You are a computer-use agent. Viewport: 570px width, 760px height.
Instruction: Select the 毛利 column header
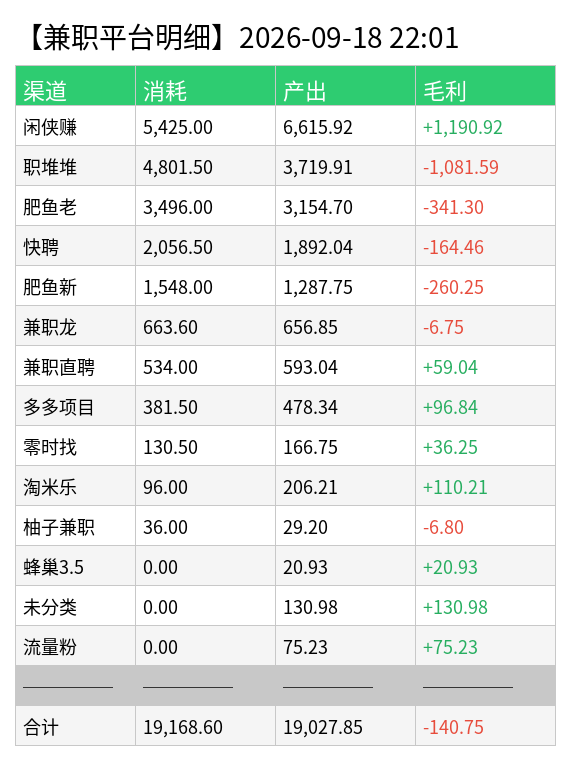[x=445, y=91]
